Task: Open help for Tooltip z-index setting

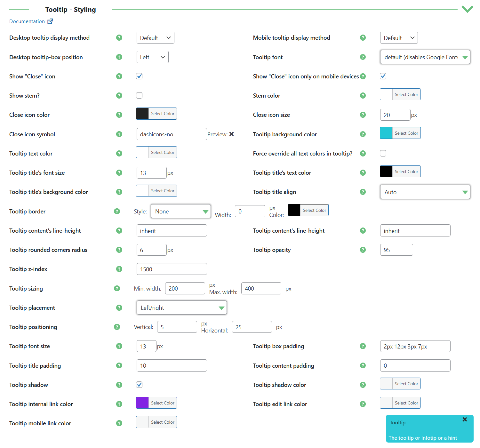Action: point(119,269)
